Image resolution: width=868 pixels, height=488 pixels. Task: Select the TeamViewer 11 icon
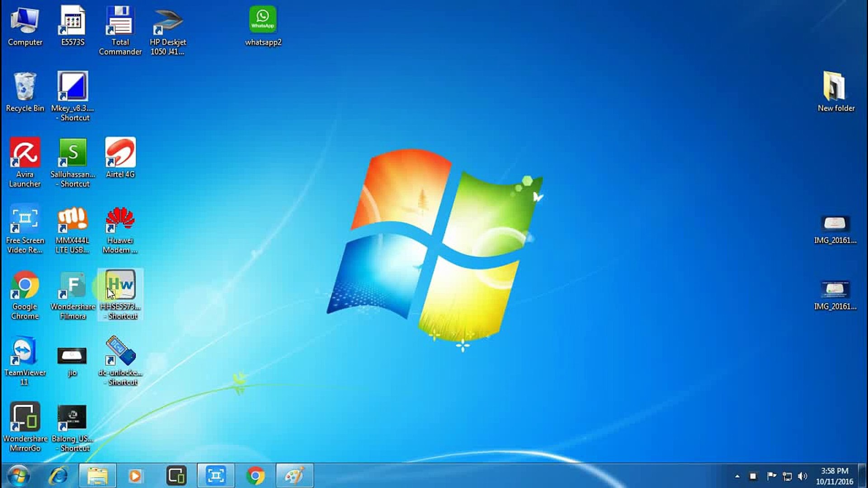[x=25, y=352]
